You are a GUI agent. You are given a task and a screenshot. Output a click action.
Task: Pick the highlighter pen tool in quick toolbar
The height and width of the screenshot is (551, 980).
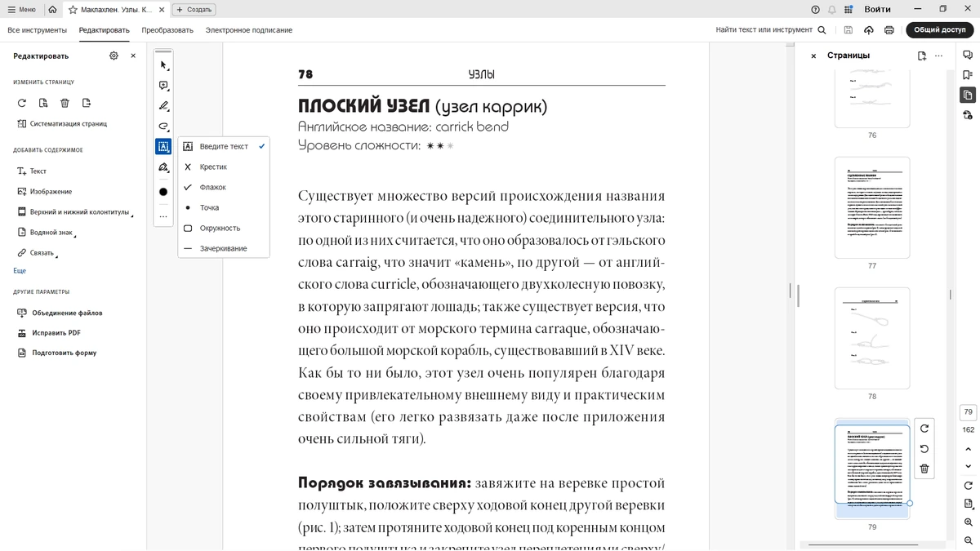click(163, 106)
